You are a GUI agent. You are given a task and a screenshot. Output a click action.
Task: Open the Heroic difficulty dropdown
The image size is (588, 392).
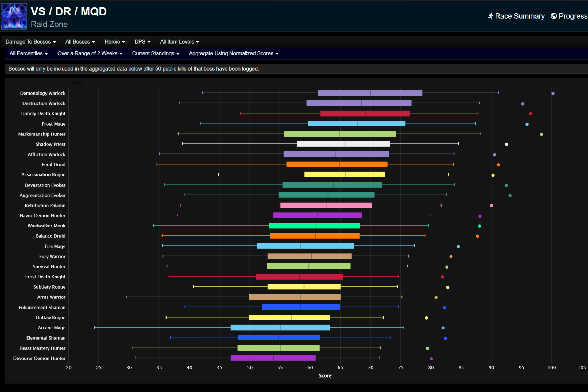pos(114,42)
